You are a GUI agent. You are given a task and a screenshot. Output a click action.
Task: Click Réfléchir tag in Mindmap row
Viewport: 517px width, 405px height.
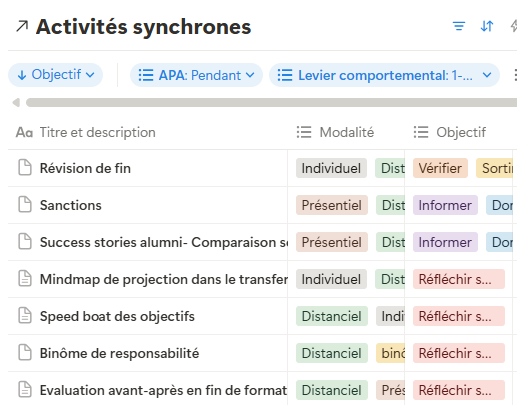coord(459,279)
